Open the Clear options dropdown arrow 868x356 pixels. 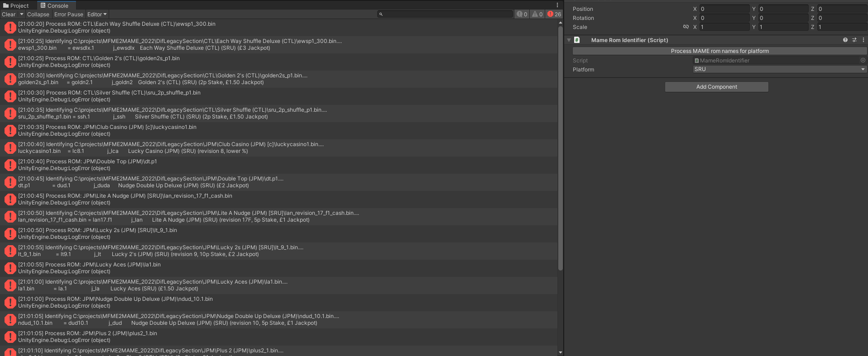pyautogui.click(x=21, y=14)
